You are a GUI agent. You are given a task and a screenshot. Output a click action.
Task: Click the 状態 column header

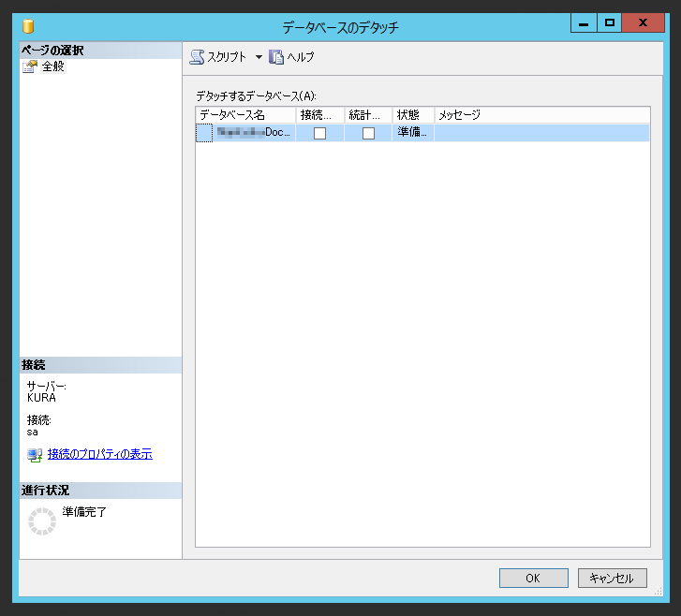pyautogui.click(x=413, y=115)
